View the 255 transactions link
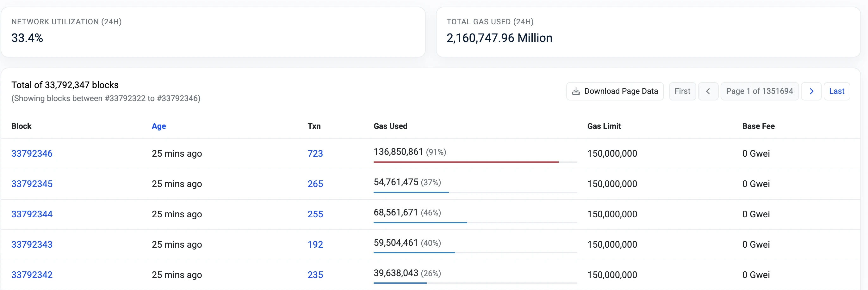868x290 pixels. [315, 214]
